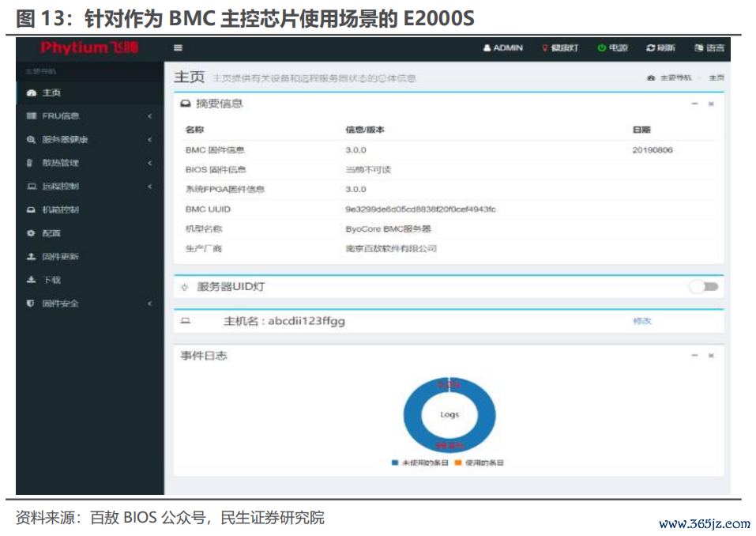Viewport: 756px width, 536px height.
Task: Open 机箱控制 in the sidebar
Action: (90, 209)
